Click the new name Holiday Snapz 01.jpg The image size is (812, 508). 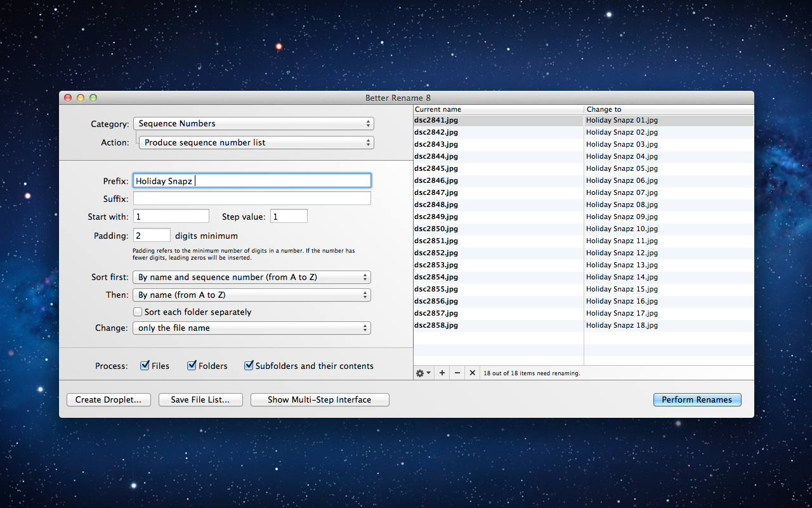[622, 120]
